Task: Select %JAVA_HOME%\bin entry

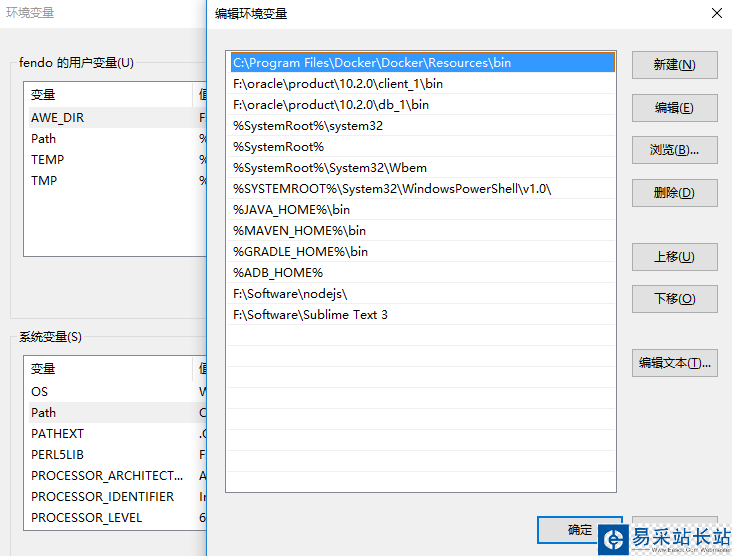Action: click(x=422, y=210)
